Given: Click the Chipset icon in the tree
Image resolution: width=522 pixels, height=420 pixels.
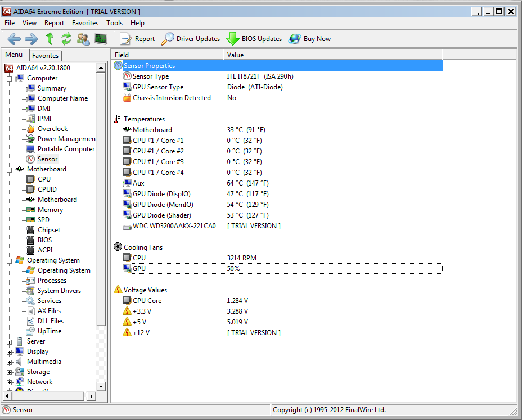Looking at the screenshot, I should click(x=30, y=230).
